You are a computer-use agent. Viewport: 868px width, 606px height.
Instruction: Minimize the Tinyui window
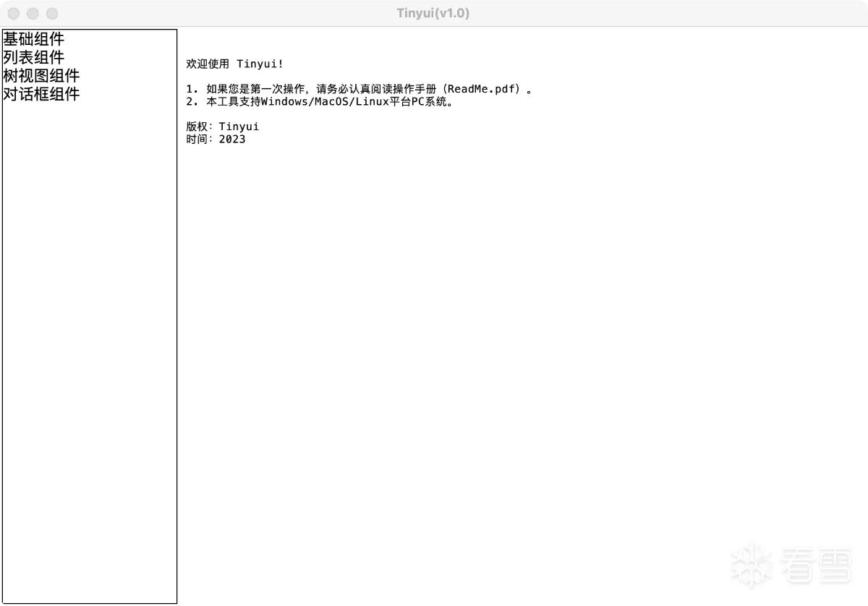(x=33, y=13)
